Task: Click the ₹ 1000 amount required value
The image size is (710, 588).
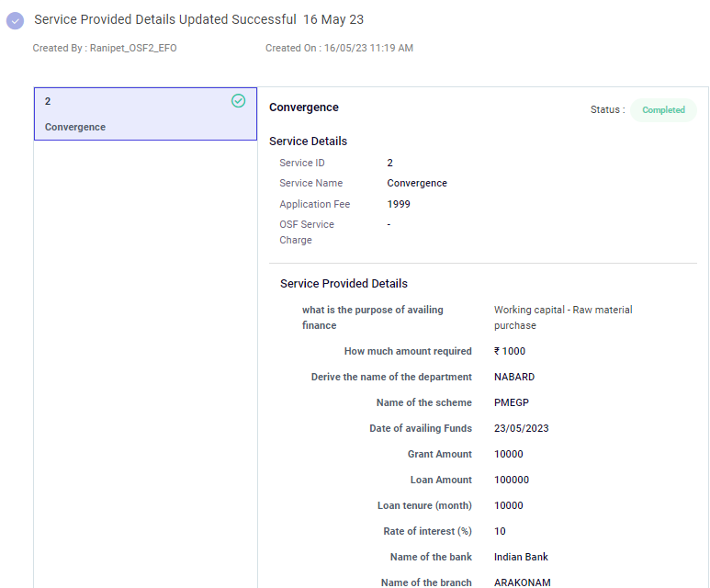Action: coord(510,351)
